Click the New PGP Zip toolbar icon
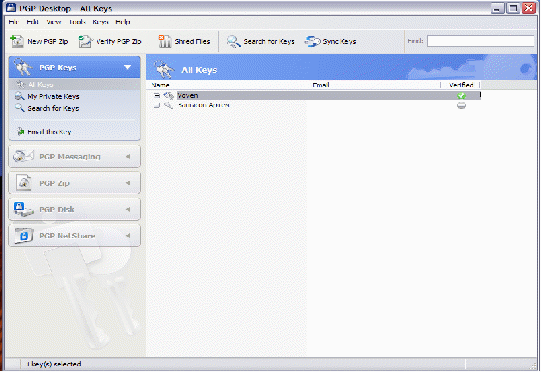The image size is (541, 372). [17, 41]
